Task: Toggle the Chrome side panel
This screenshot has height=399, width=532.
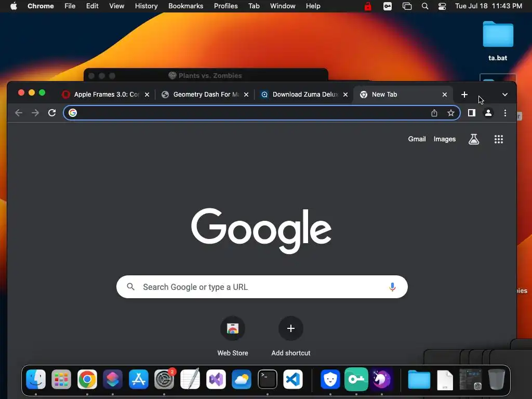Action: [472, 113]
